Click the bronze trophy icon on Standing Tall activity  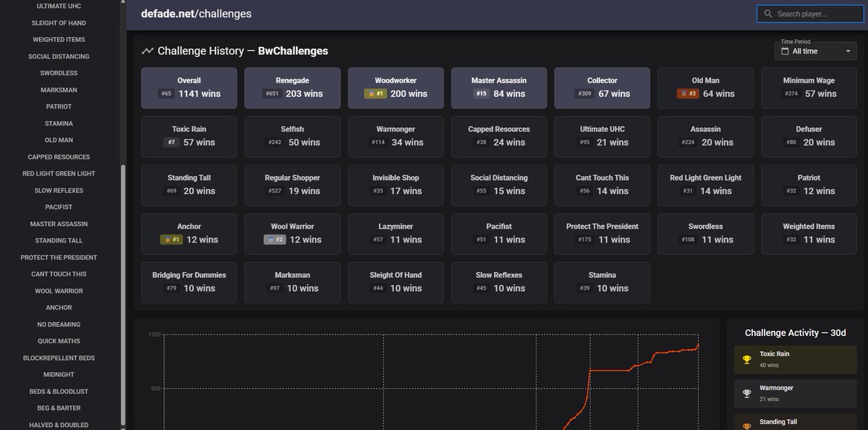[747, 426]
